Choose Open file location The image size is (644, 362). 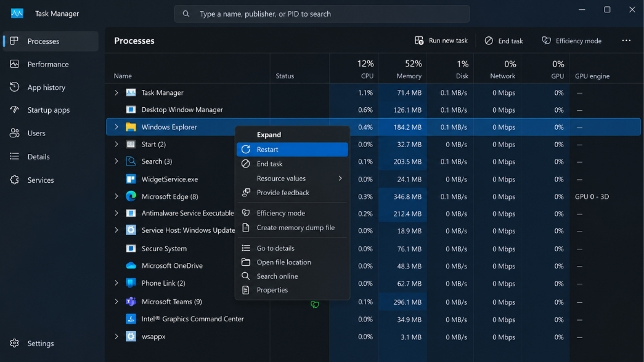(x=292, y=262)
